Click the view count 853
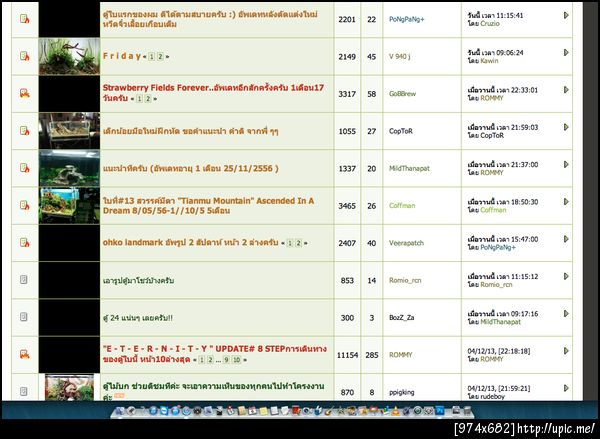Viewport: 600px width, 439px height. pos(347,281)
